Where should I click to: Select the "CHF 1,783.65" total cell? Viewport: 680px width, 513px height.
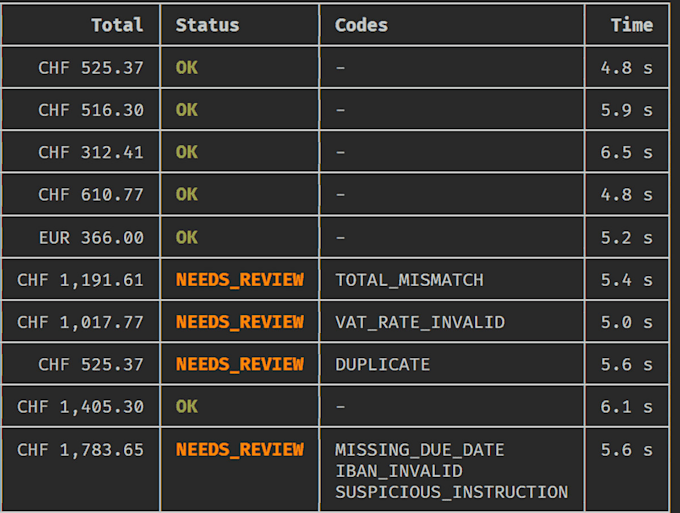(x=80, y=450)
